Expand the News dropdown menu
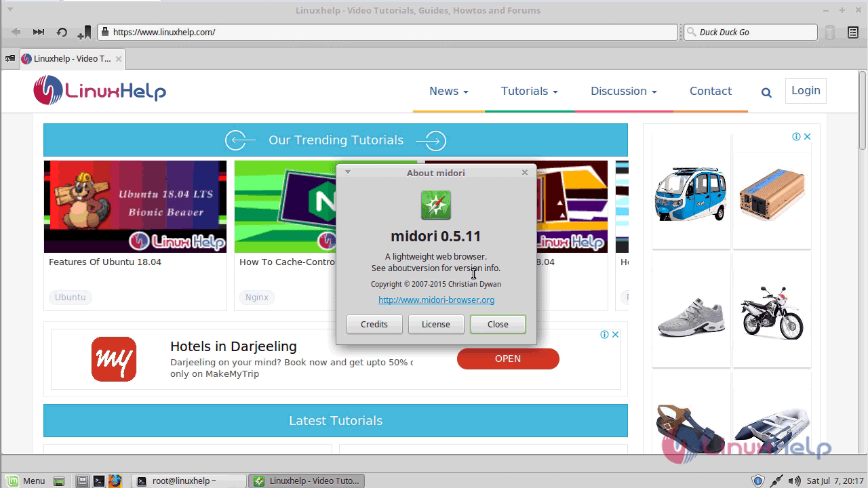The image size is (868, 488). (x=448, y=91)
